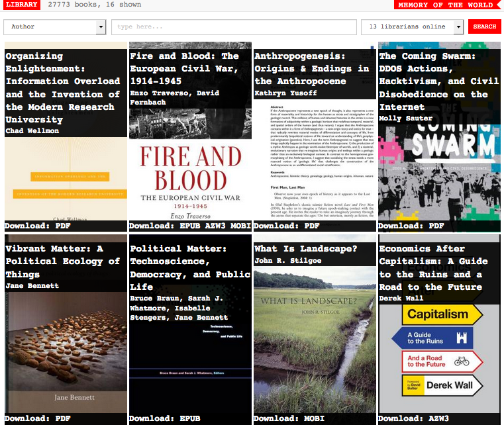Download AZW3 of Economics After Capitalism
The height and width of the screenshot is (425, 504).
point(438,418)
